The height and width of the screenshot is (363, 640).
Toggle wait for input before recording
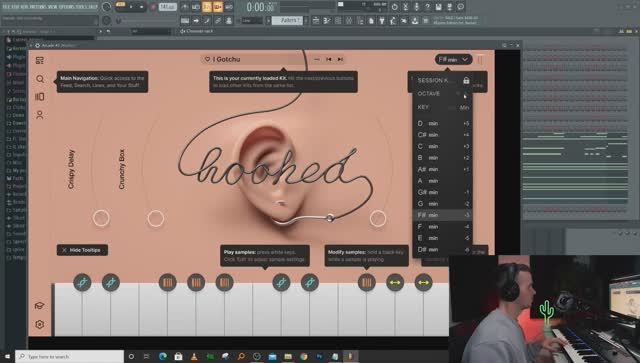point(196,7)
